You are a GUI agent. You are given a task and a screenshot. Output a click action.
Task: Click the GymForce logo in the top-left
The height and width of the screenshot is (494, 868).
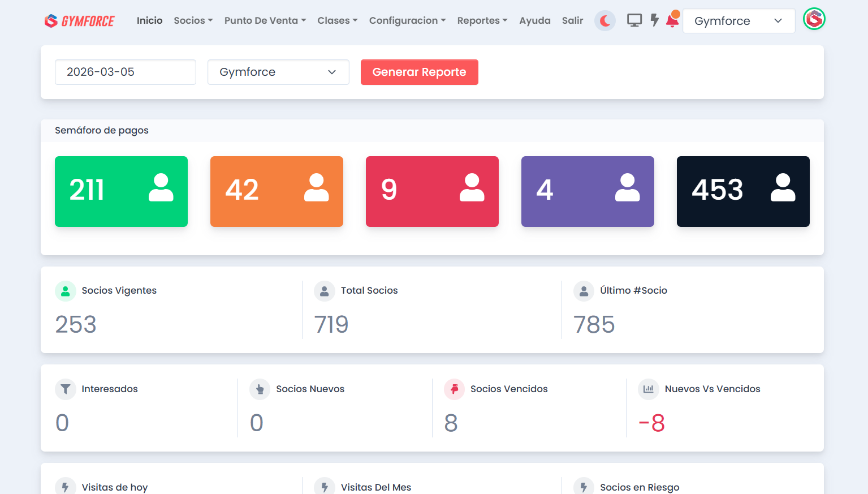point(79,20)
